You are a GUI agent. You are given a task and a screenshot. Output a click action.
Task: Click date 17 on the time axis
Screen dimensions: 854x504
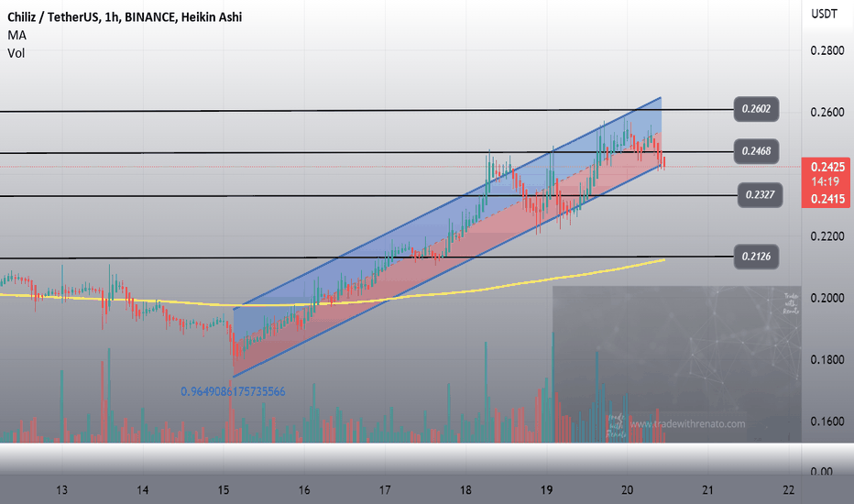pos(385,490)
